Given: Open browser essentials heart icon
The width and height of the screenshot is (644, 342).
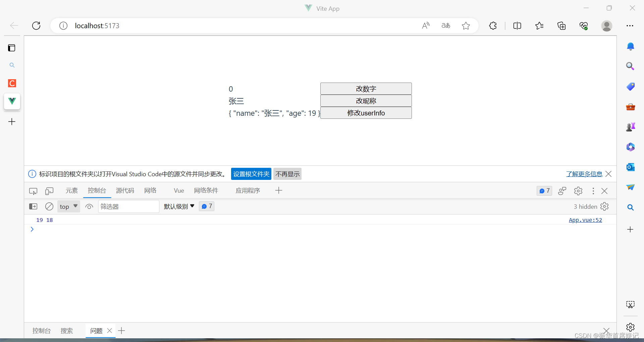Looking at the screenshot, I should [584, 26].
